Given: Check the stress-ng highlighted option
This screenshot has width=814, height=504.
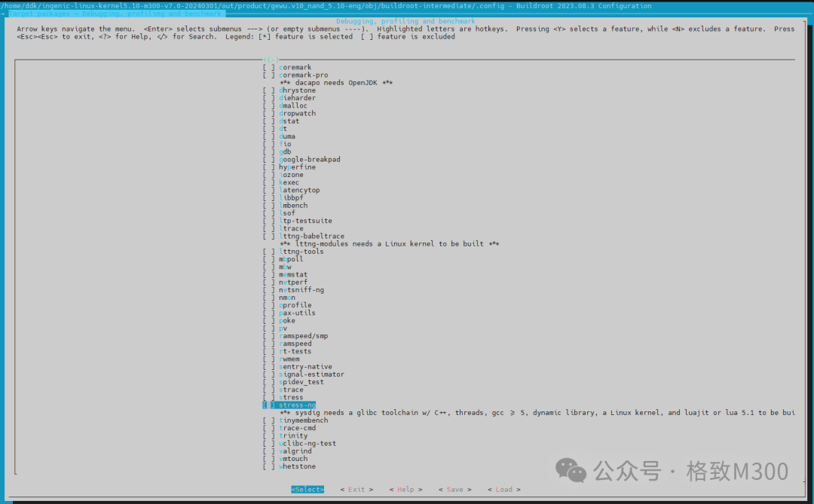Looking at the screenshot, I should tap(268, 405).
